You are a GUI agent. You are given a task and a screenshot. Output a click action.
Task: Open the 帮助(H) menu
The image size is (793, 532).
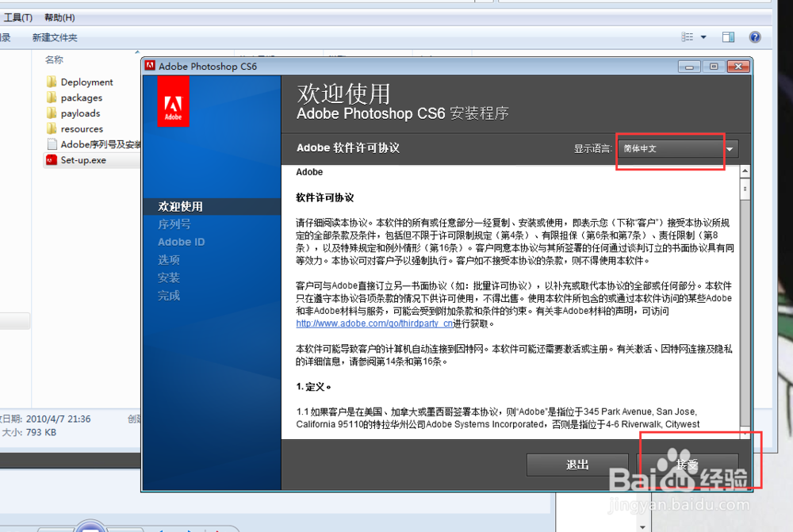click(x=59, y=17)
